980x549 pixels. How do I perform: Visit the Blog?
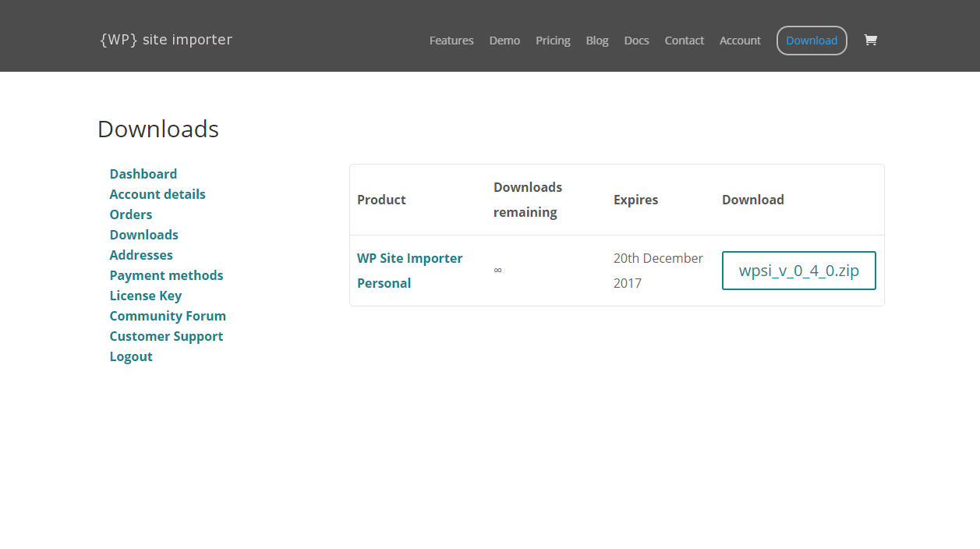[x=597, y=41]
